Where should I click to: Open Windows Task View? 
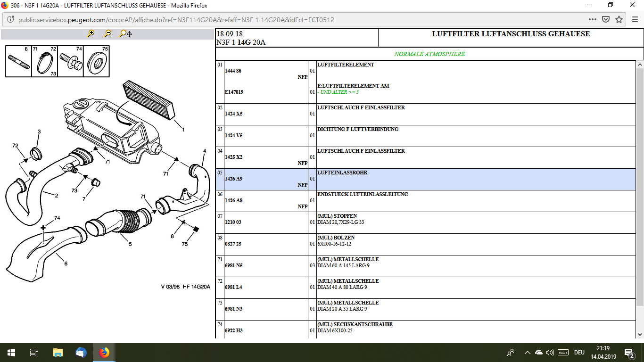point(33,353)
